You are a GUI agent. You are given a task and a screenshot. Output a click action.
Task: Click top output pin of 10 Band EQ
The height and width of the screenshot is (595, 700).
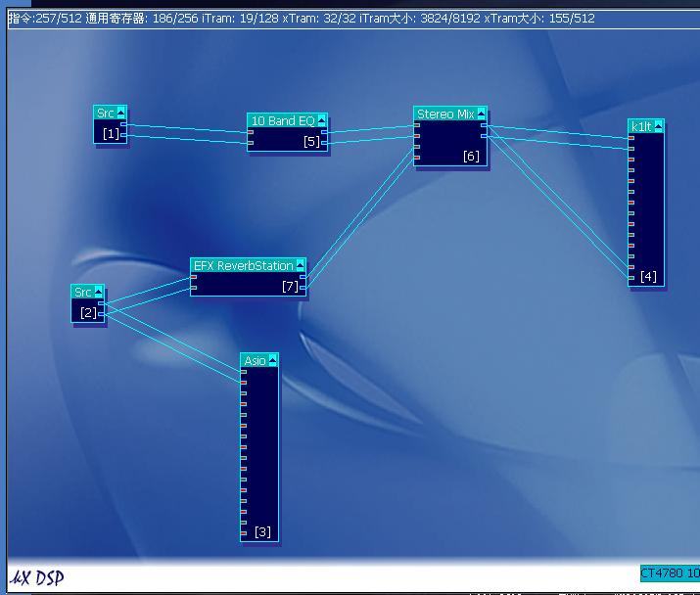(x=325, y=132)
